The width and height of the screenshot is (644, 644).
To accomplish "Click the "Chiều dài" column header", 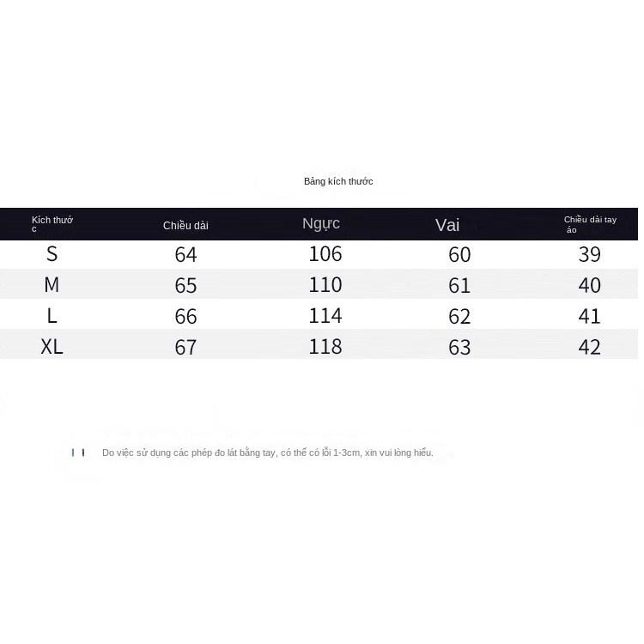I will click(185, 226).
